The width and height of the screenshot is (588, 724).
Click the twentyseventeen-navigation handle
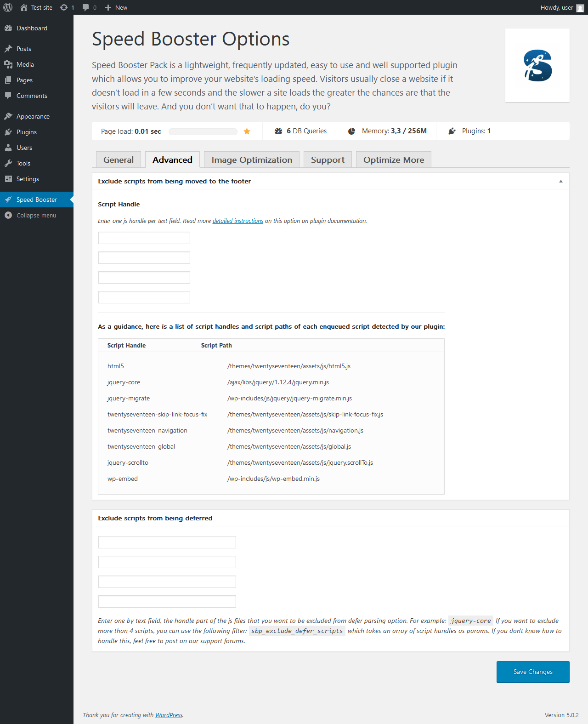click(147, 430)
